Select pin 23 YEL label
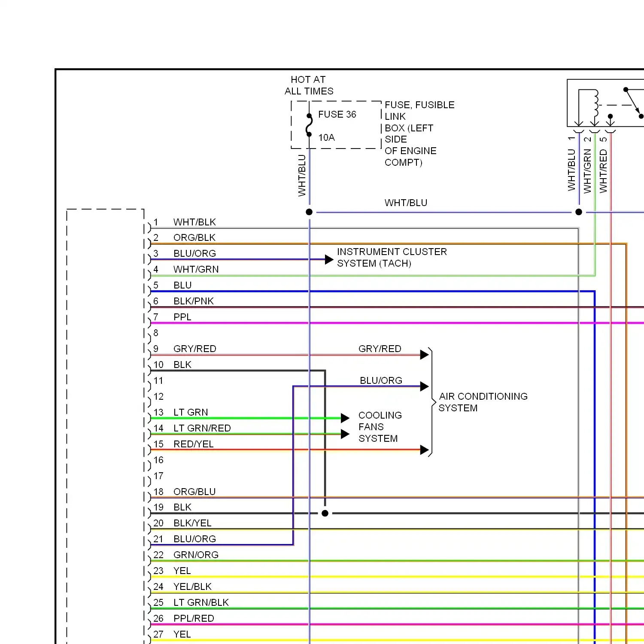The height and width of the screenshot is (644, 644). tap(182, 571)
